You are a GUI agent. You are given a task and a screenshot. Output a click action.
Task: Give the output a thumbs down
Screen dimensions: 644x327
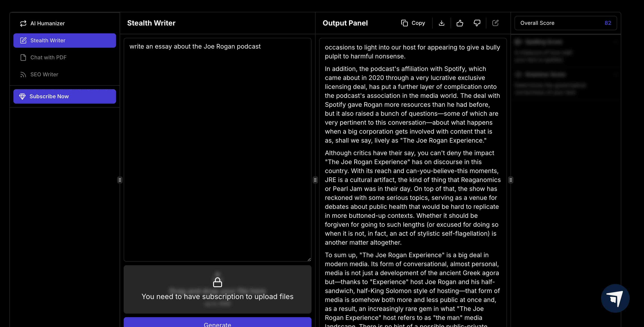click(x=477, y=23)
